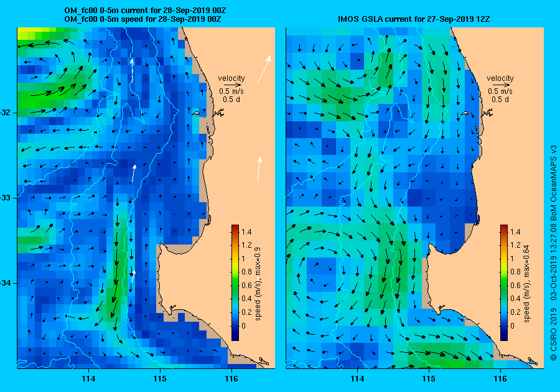Click the left map speed colour bar
Image resolution: width=560 pixels, height=392 pixels.
(235, 282)
